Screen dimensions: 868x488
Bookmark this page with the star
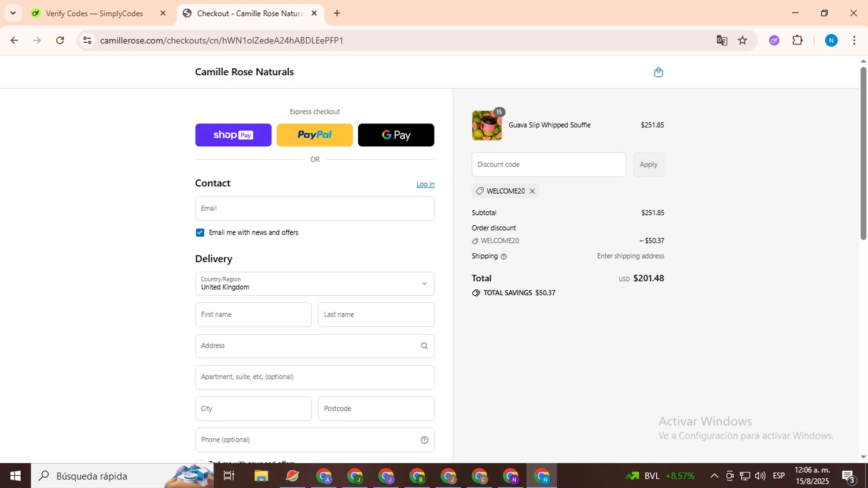[742, 41]
